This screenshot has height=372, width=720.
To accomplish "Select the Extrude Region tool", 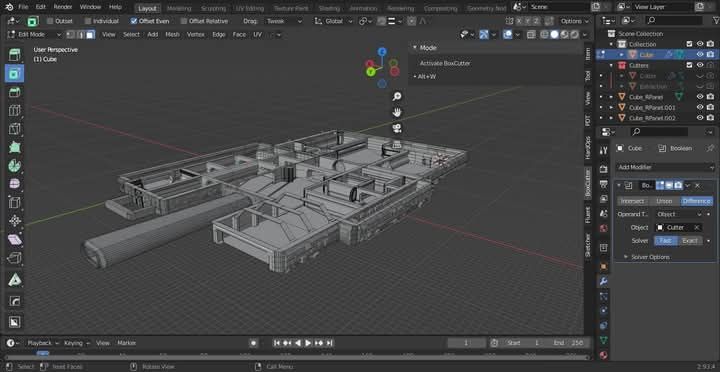I will pos(15,55).
